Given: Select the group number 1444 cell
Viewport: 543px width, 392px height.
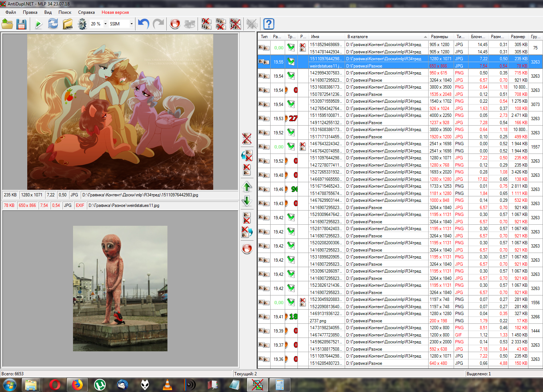Looking at the screenshot, I should click(535, 331).
